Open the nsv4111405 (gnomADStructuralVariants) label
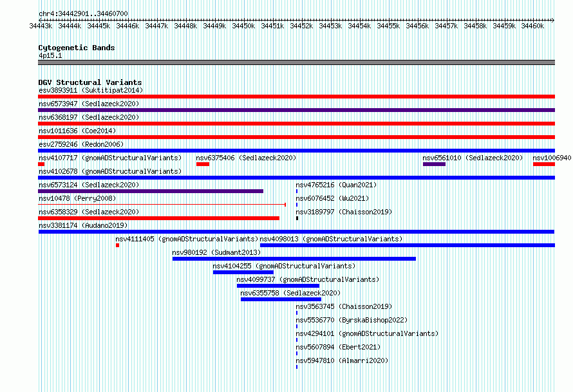573x392 pixels. point(187,239)
